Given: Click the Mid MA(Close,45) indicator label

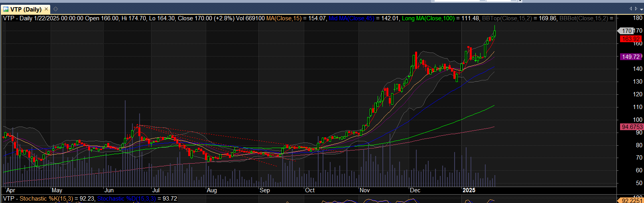Looking at the screenshot, I should pyautogui.click(x=351, y=18).
